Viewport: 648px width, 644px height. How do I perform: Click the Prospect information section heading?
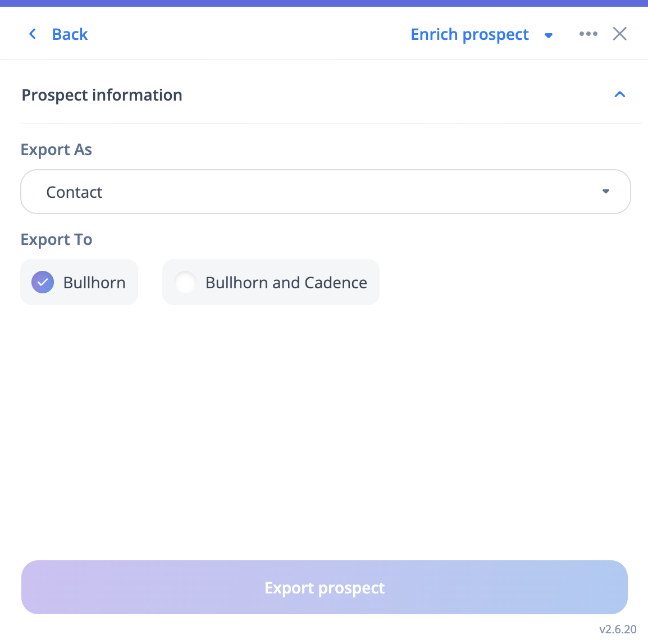[102, 95]
